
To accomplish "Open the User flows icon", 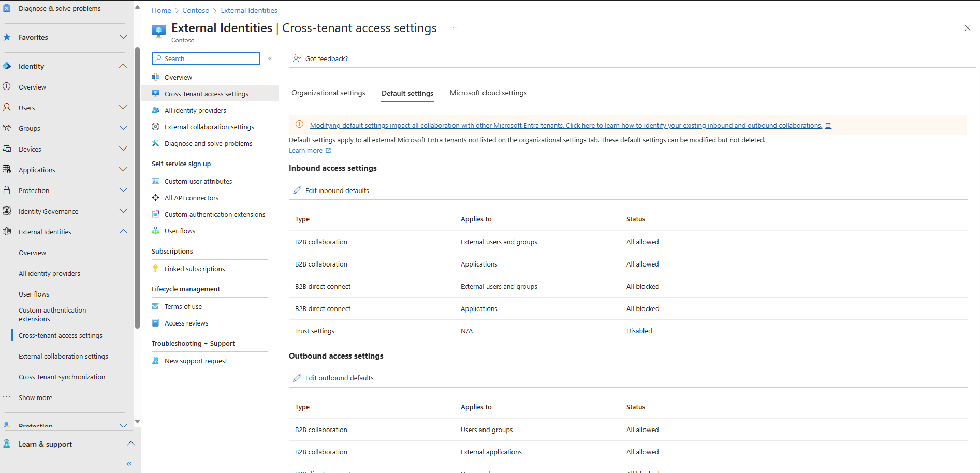I will 156,231.
